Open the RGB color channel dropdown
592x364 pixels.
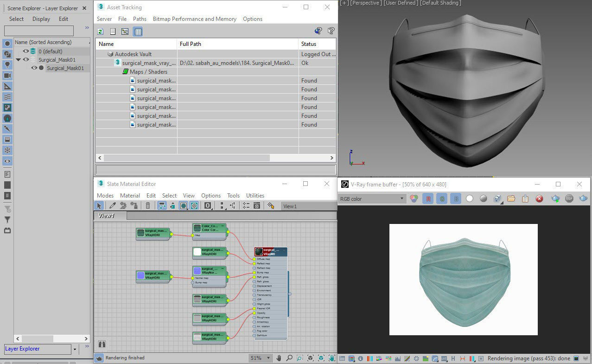pyautogui.click(x=372, y=198)
